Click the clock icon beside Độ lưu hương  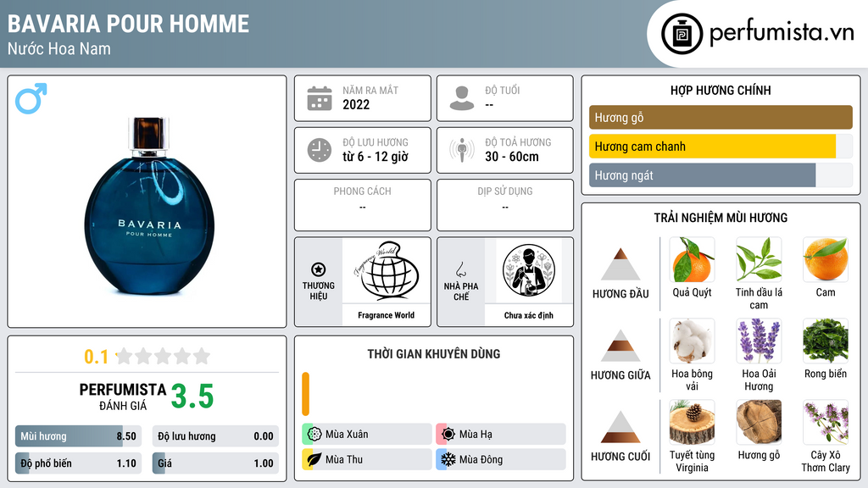[320, 150]
